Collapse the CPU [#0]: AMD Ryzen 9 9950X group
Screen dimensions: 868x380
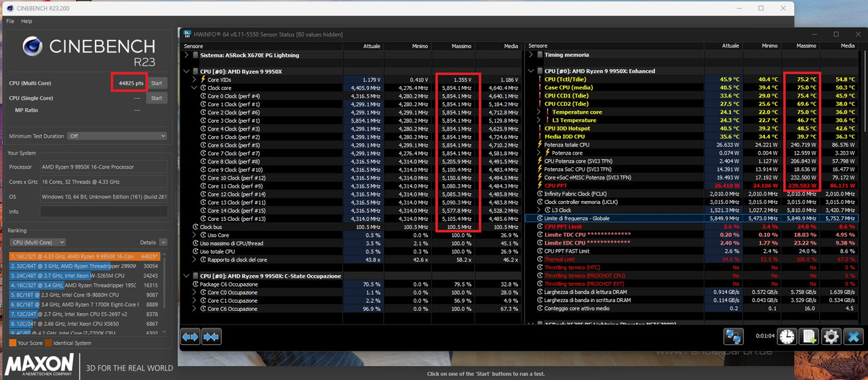click(186, 71)
